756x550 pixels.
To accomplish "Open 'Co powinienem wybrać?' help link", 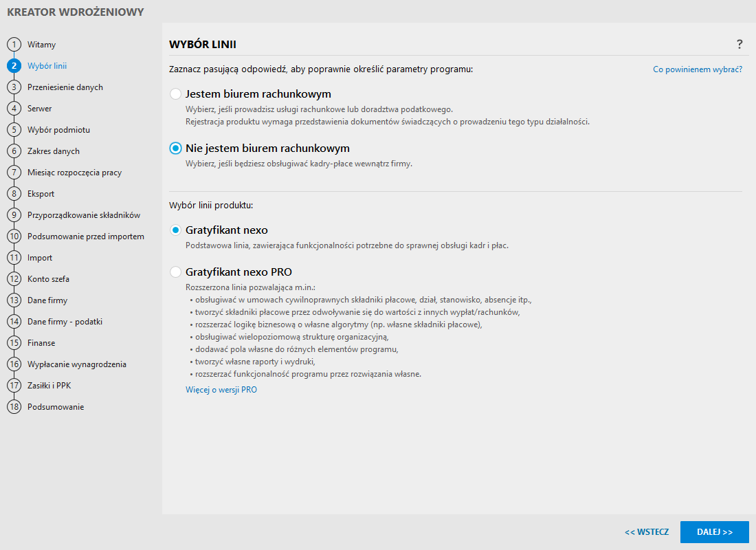I will click(x=697, y=69).
